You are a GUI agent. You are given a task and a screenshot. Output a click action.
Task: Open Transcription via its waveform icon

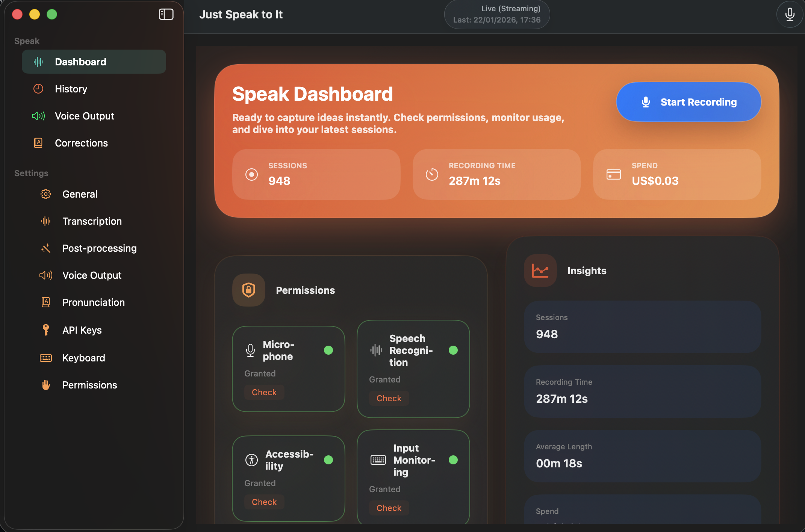[45, 221]
